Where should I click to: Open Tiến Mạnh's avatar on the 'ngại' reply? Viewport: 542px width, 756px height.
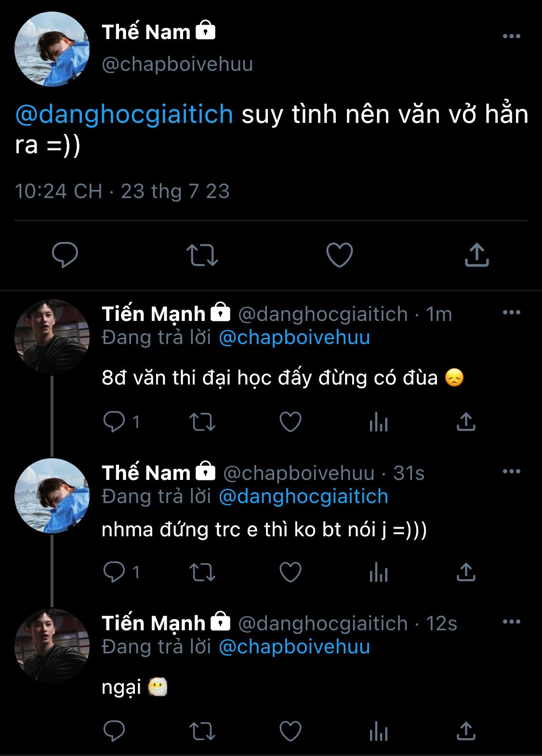52,646
